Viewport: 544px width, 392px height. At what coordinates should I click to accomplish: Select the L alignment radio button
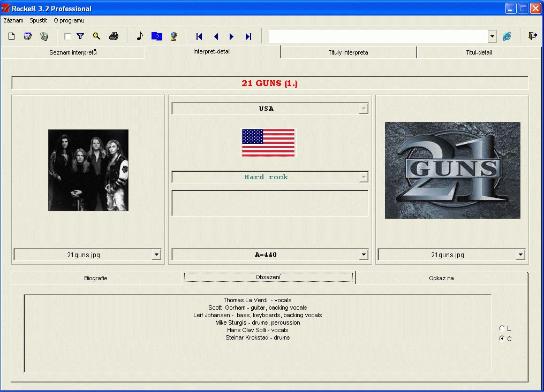[502, 328]
